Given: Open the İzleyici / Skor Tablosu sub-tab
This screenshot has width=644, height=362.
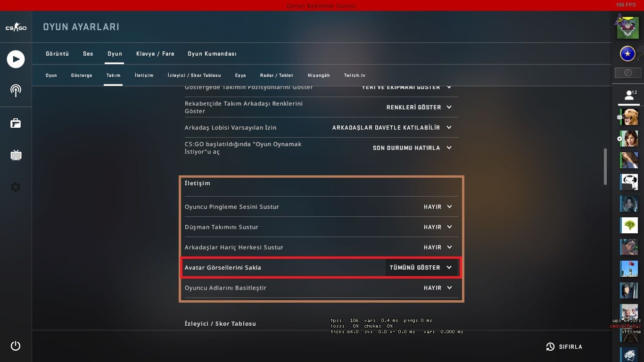Looking at the screenshot, I should pos(194,75).
